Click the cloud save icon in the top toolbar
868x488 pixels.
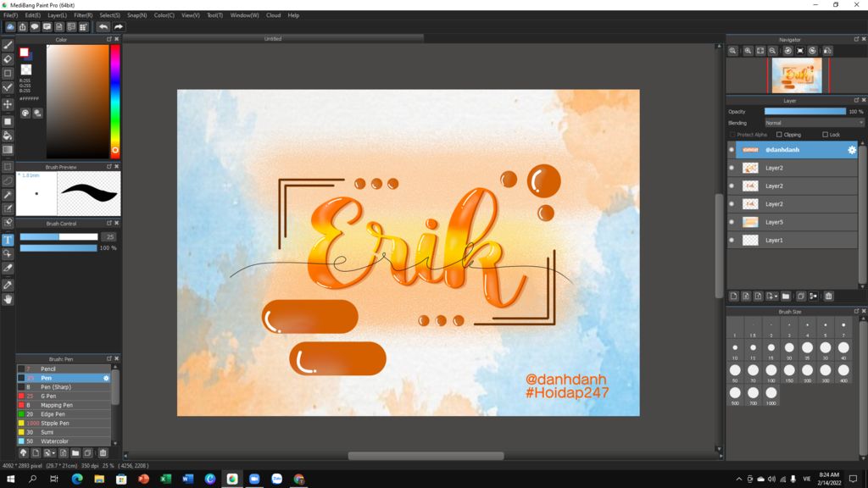point(10,26)
